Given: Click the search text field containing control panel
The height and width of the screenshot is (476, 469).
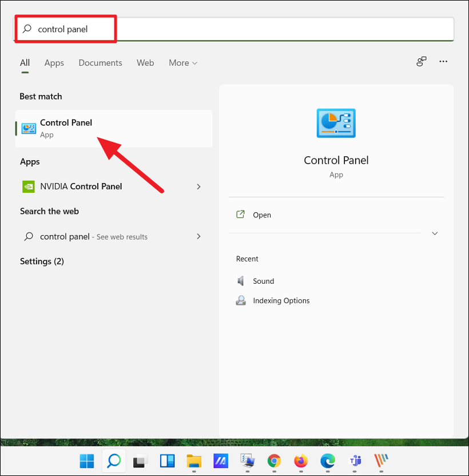Looking at the screenshot, I should 234,29.
